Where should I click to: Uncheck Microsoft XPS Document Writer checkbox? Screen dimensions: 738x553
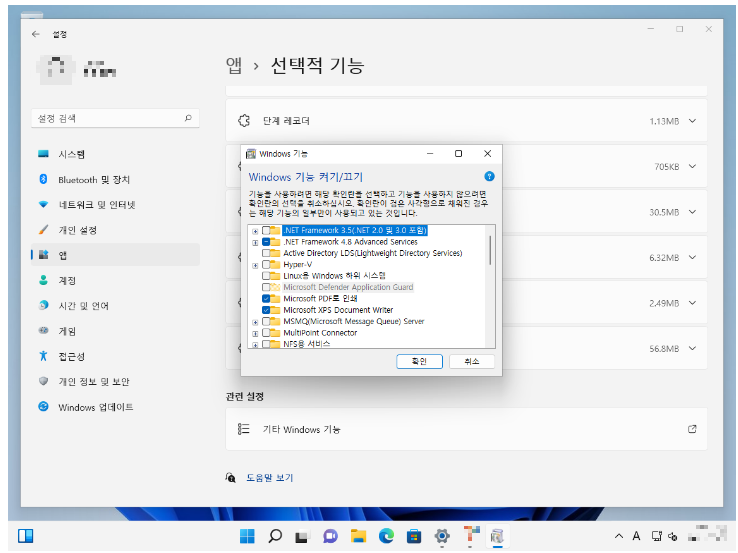point(266,310)
